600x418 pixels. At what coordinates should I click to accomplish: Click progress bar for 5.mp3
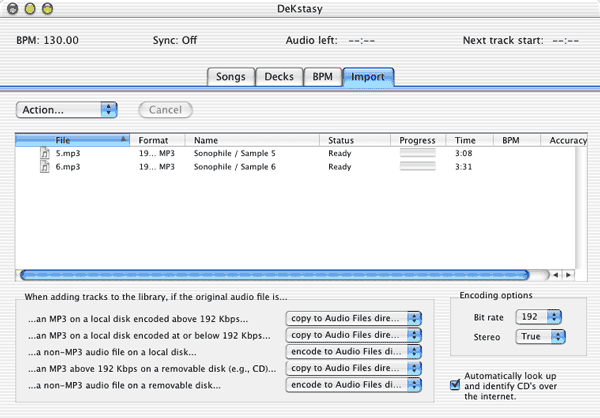tap(417, 153)
